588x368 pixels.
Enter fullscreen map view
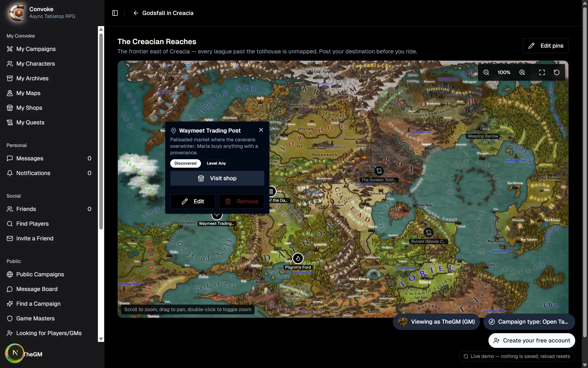(x=542, y=72)
